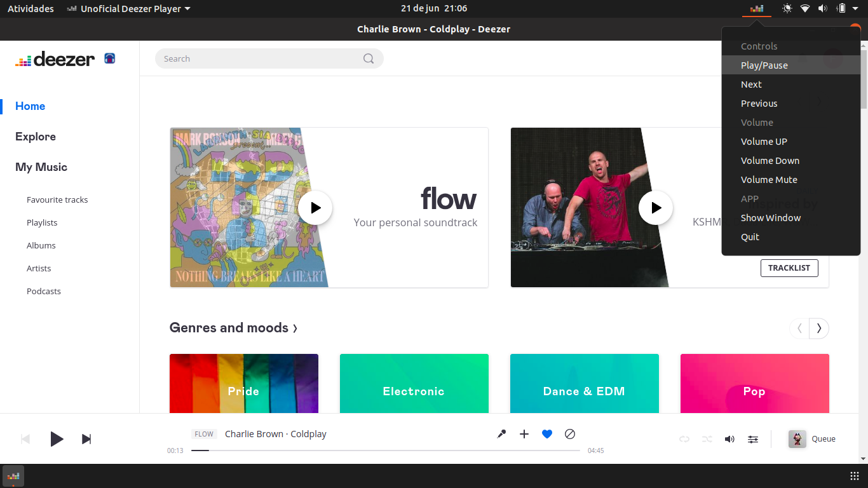Click the don't recommend track icon
The width and height of the screenshot is (868, 488).
click(x=570, y=434)
